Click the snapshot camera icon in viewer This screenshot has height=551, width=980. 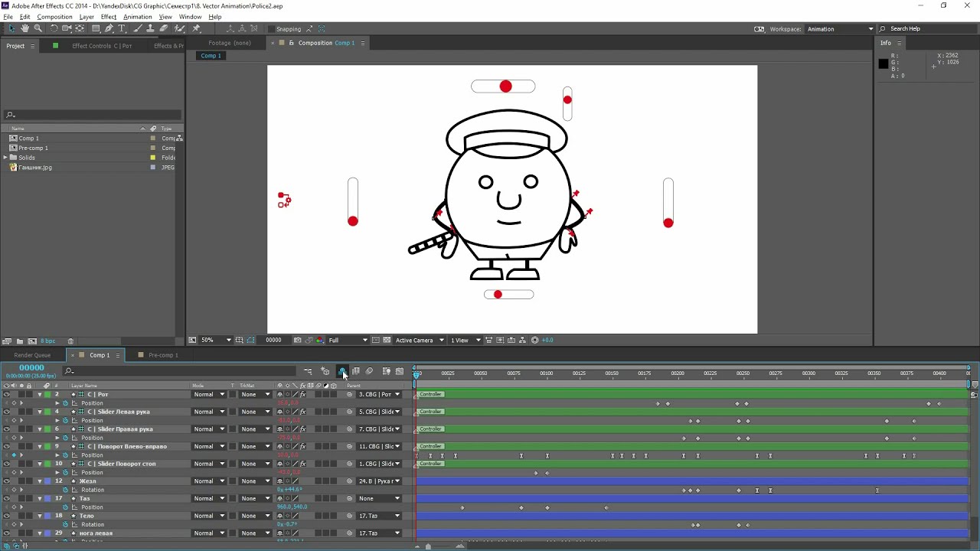click(297, 340)
